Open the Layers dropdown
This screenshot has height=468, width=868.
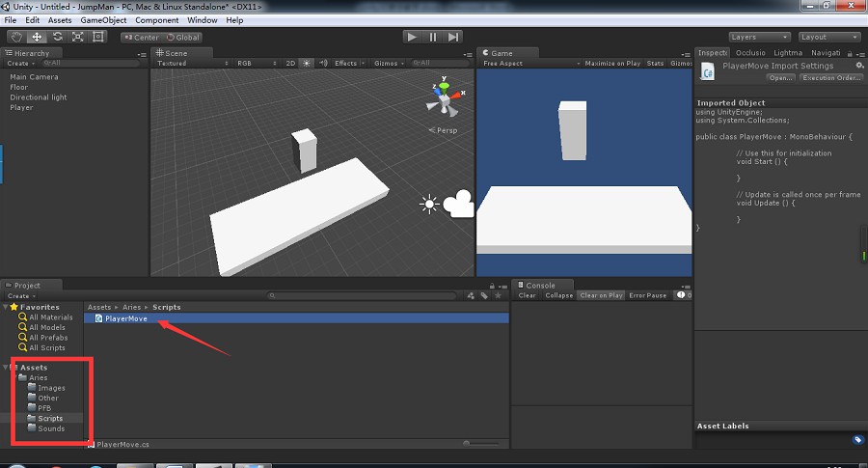click(759, 37)
